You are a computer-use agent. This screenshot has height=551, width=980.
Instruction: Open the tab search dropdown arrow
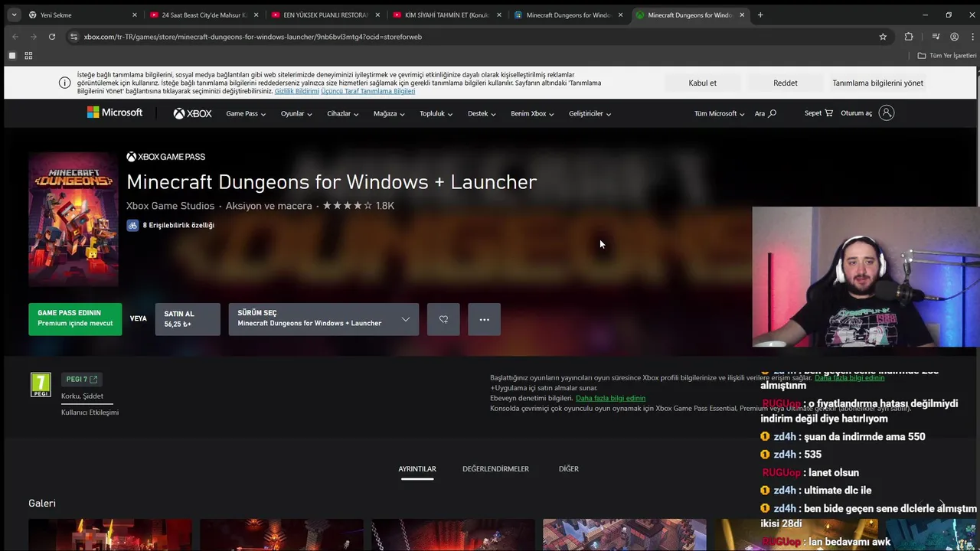point(14,15)
